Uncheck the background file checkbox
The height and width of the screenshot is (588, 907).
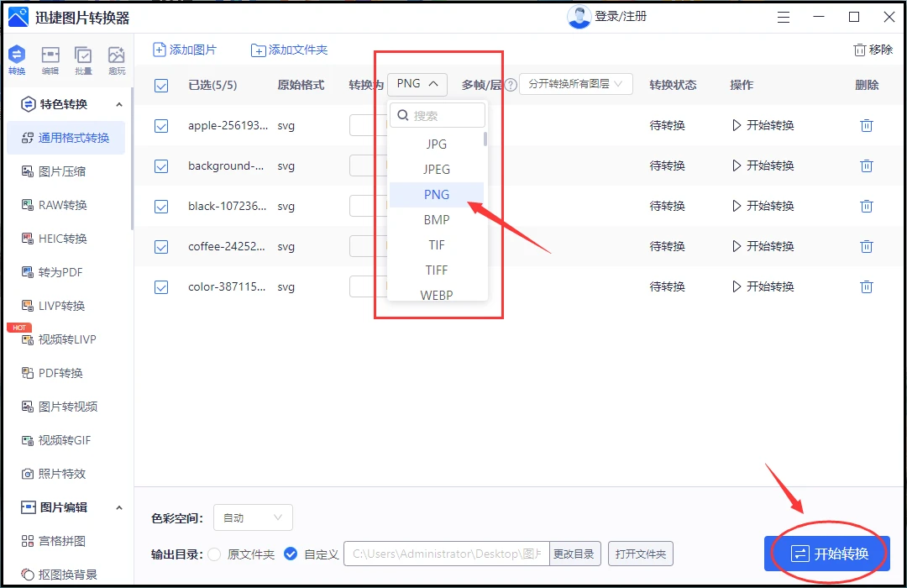[161, 166]
